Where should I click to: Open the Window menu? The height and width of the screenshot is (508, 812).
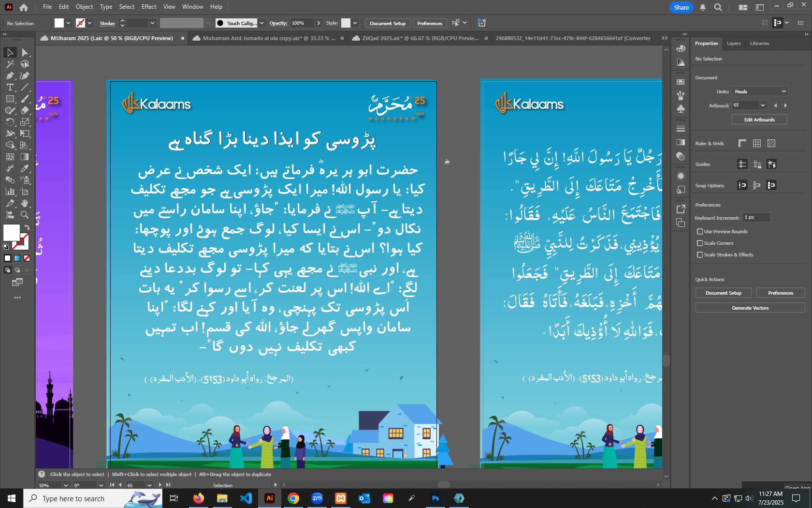click(x=193, y=7)
